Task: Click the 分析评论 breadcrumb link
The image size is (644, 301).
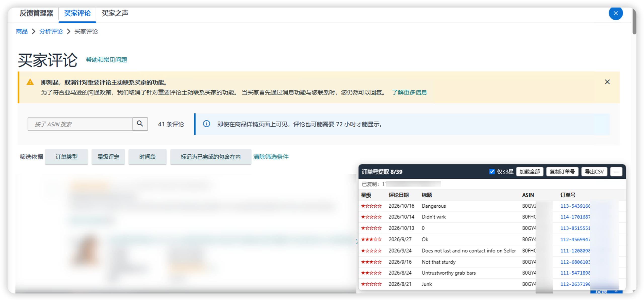Action: click(x=51, y=31)
